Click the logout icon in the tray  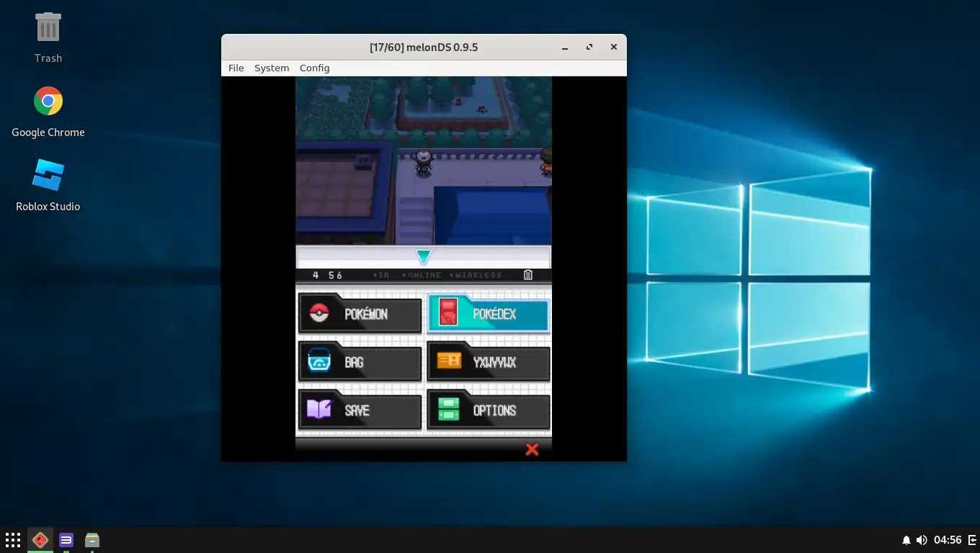pos(972,540)
